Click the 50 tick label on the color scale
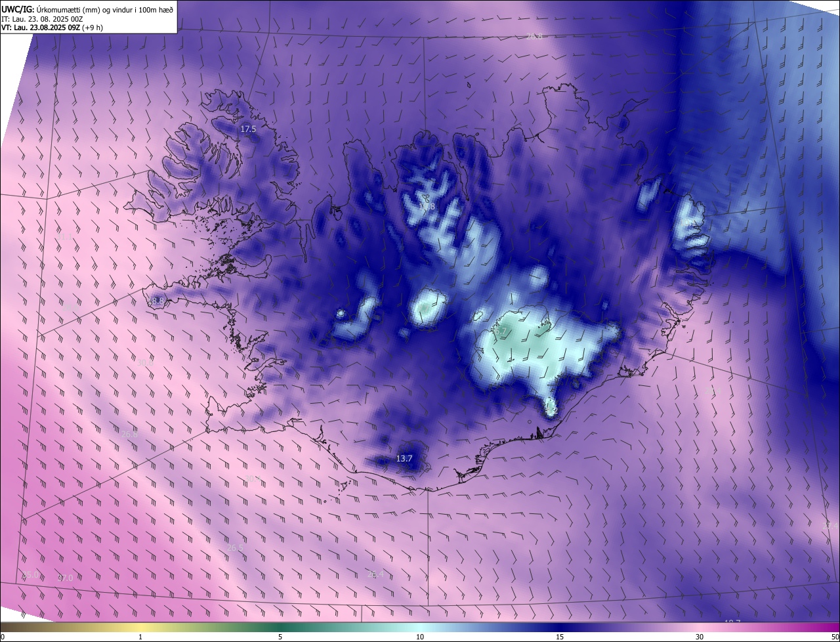The image size is (840, 642). [x=835, y=637]
